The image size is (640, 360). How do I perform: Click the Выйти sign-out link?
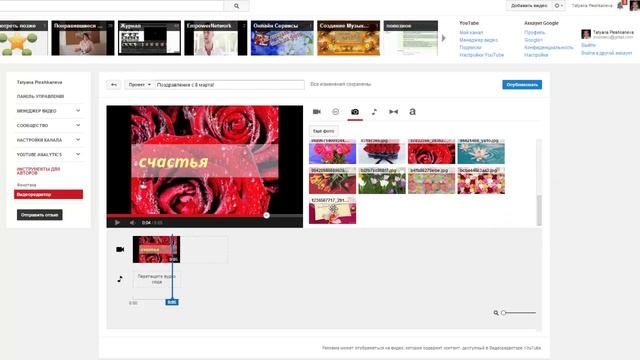[x=589, y=45]
